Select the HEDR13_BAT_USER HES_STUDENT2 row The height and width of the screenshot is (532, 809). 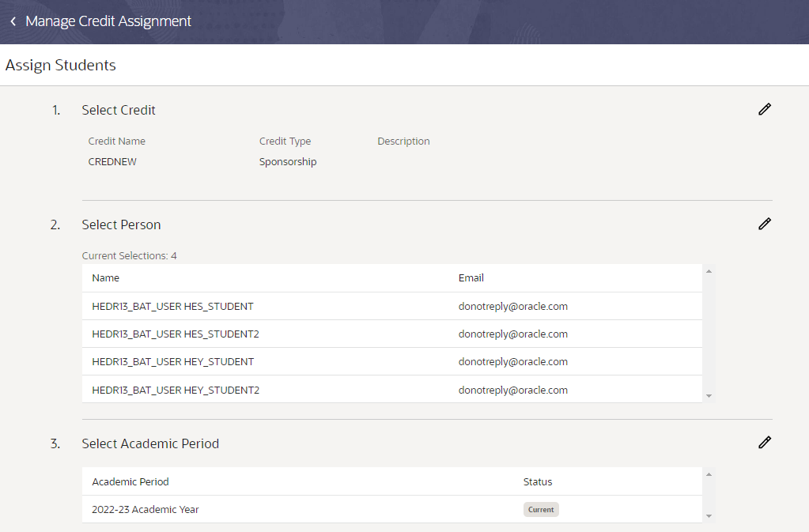point(176,334)
